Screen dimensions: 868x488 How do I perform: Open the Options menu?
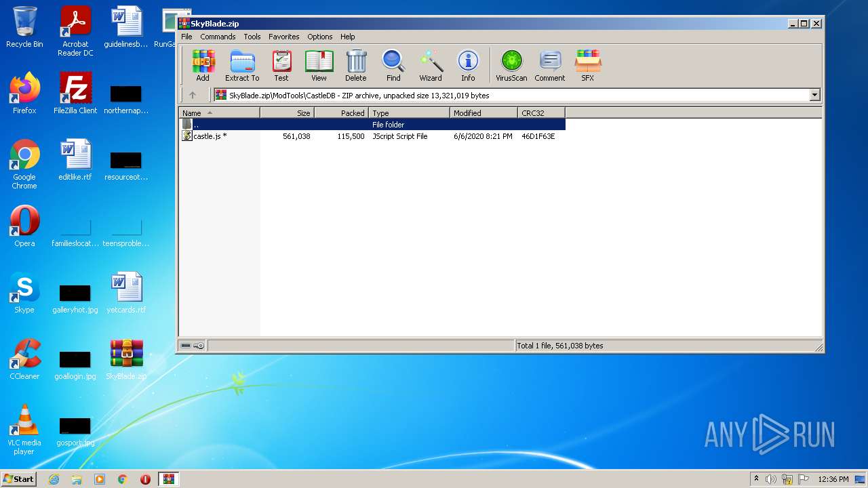pyautogui.click(x=320, y=37)
